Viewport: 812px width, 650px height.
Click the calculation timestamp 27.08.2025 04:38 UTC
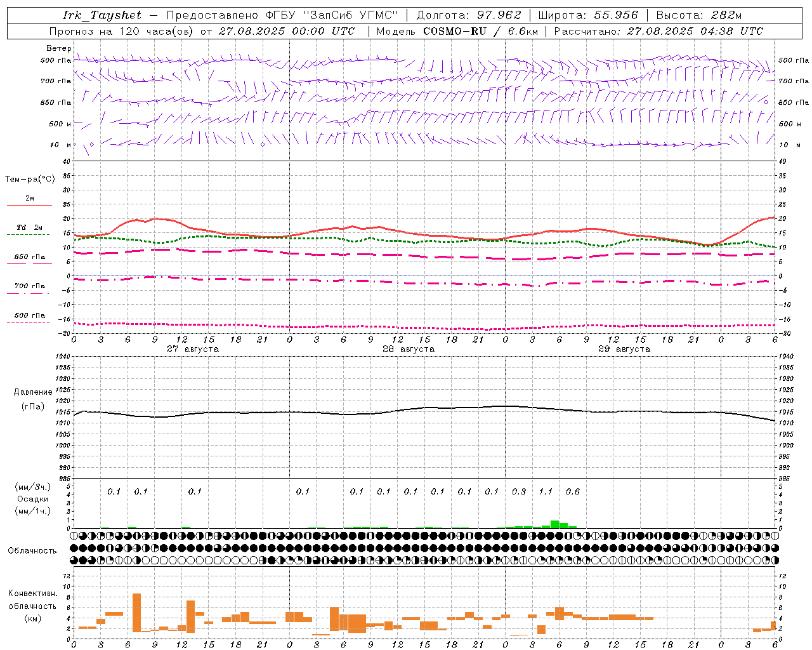(x=695, y=31)
